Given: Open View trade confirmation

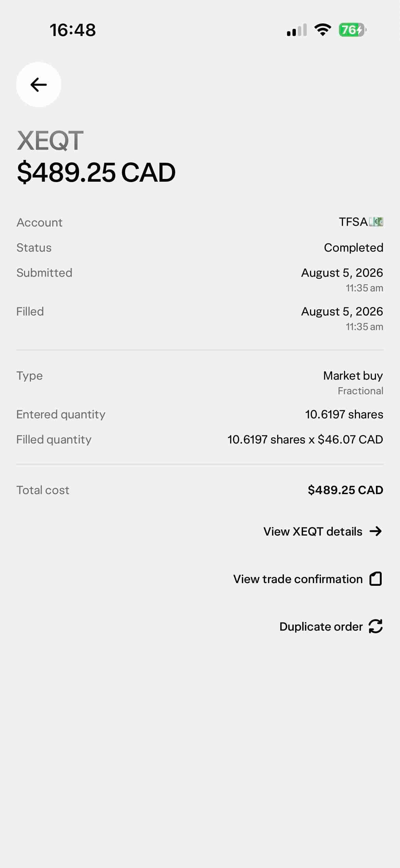Looking at the screenshot, I should pos(308,579).
